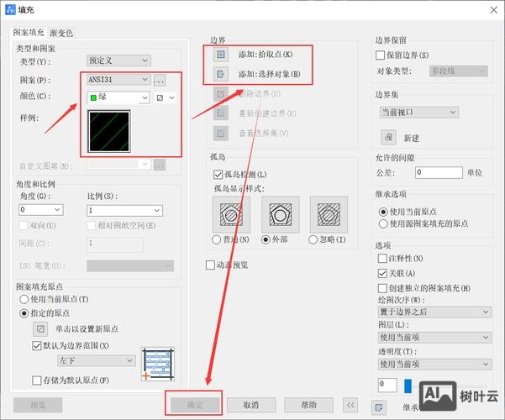Enable Create Separate Hatches (创建独立的图案填充)
The height and width of the screenshot is (420, 505).
click(x=382, y=288)
